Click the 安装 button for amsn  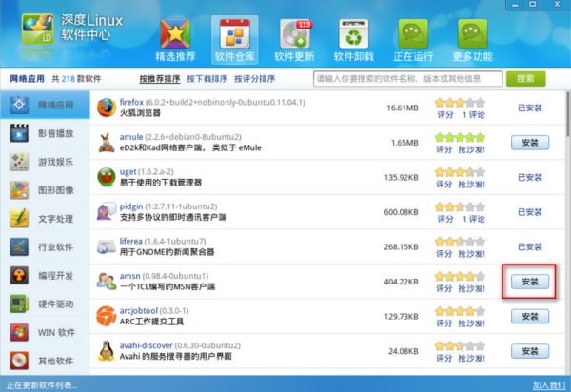click(529, 282)
